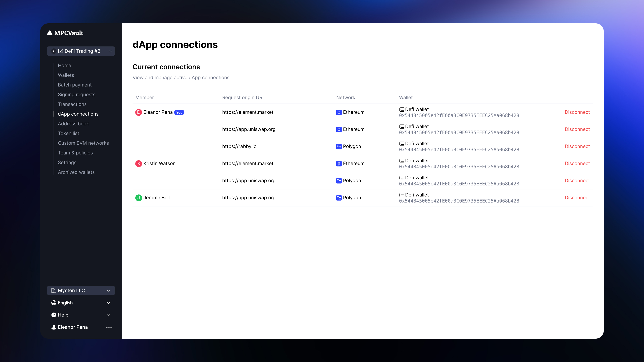644x362 pixels.
Task: Open the https://element.market URL for Kristin Watson
Action: pyautogui.click(x=248, y=163)
